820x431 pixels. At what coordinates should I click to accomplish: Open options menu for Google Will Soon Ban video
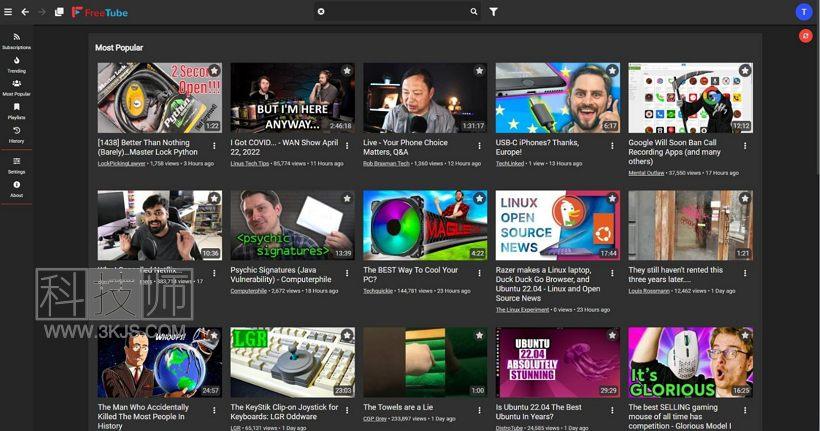coord(745,146)
